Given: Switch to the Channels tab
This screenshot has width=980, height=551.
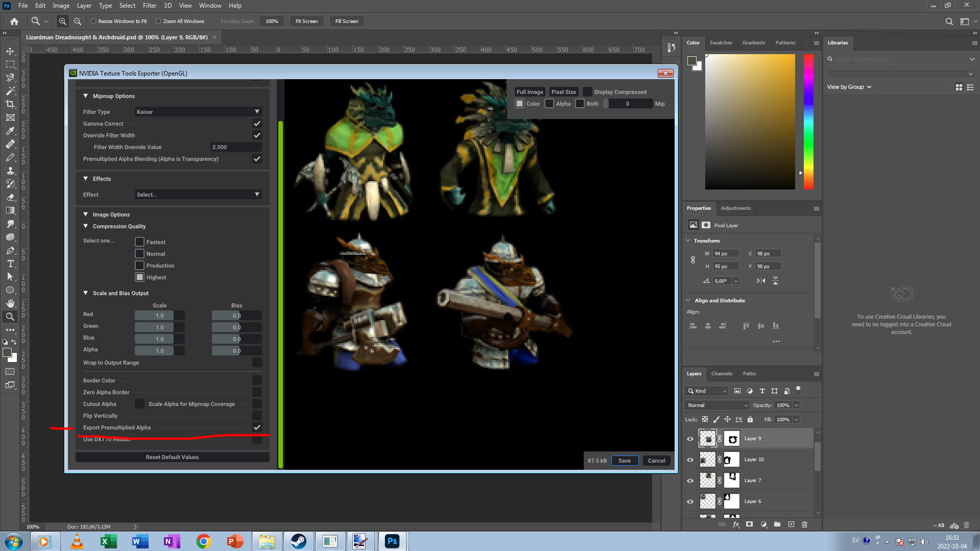Looking at the screenshot, I should click(x=722, y=374).
